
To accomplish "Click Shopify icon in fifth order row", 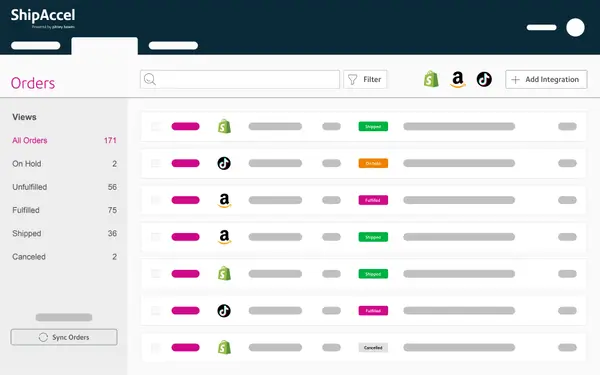I will coord(224,274).
